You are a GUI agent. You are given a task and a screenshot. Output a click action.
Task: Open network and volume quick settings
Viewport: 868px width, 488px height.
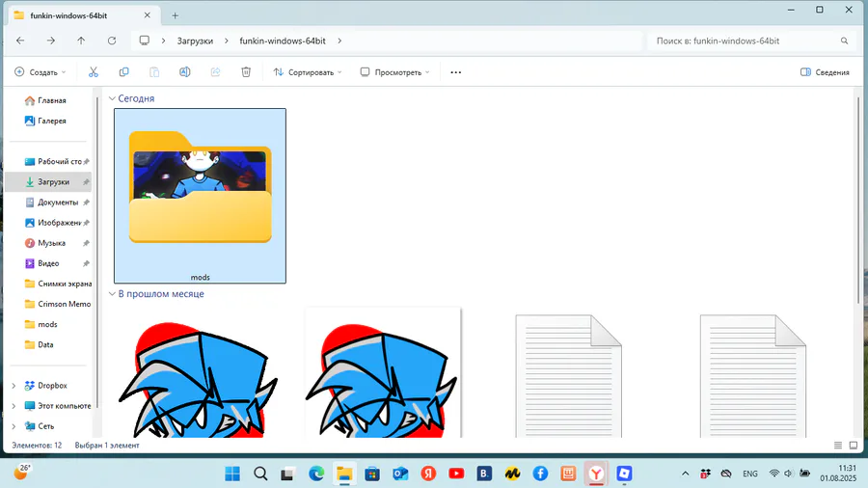pyautogui.click(x=789, y=474)
